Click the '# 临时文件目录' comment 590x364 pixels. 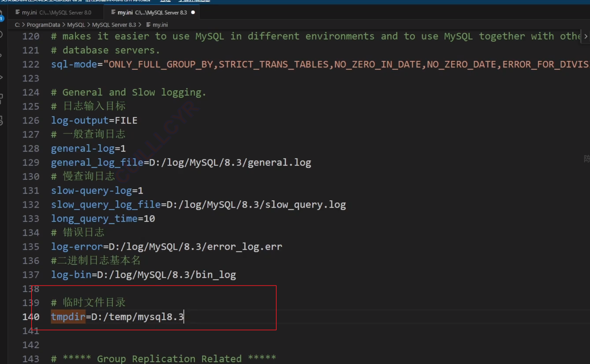click(x=88, y=303)
